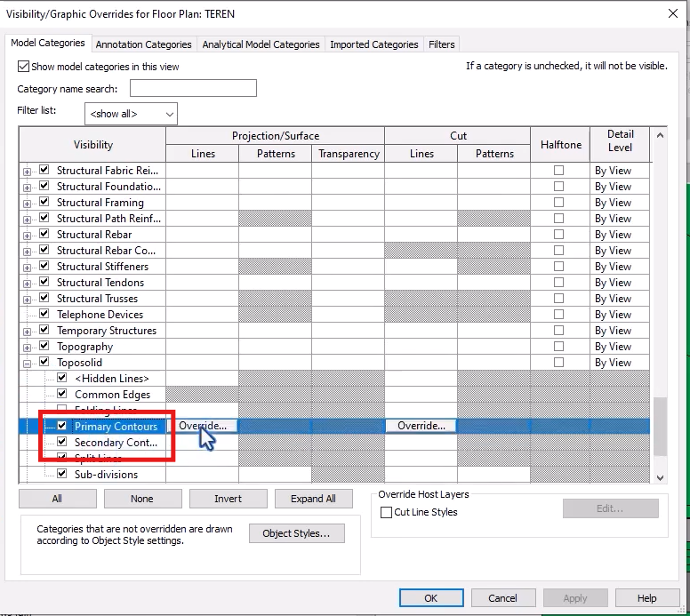Click in the Category name search field
690x616 pixels.
pos(193,88)
